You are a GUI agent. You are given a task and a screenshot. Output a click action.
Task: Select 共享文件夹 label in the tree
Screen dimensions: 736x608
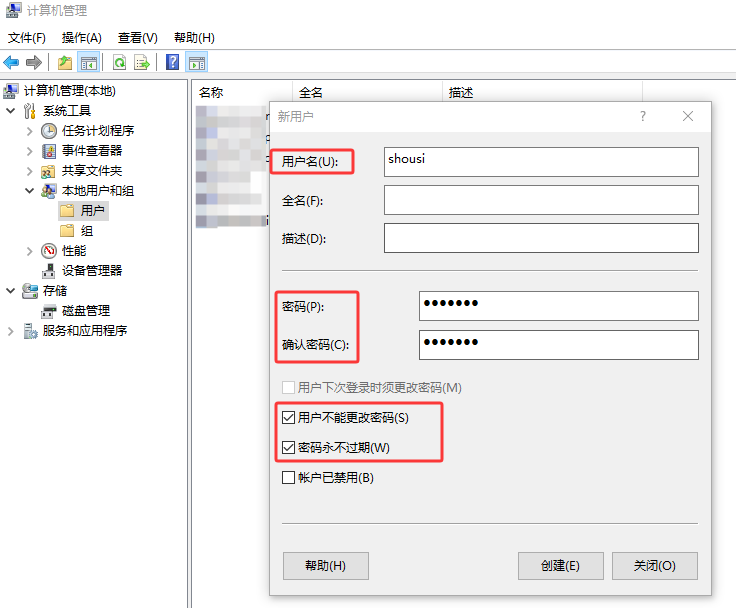pos(92,171)
